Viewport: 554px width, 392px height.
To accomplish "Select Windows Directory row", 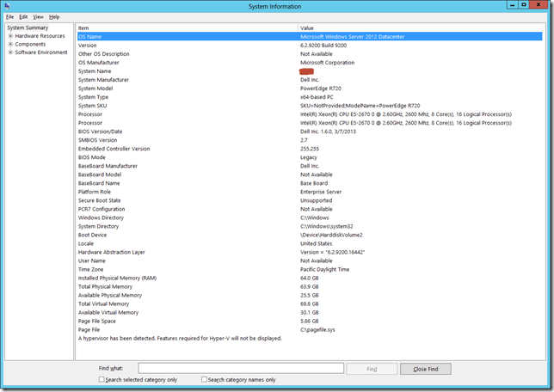I will 310,217.
